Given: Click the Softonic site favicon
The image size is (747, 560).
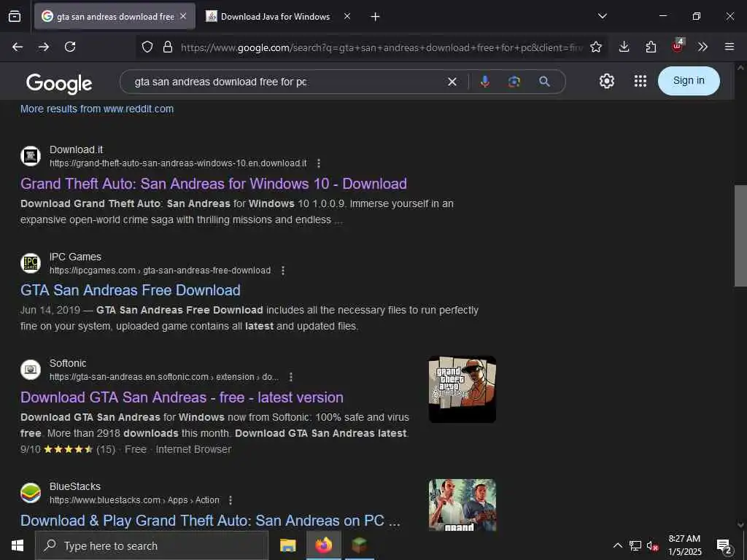Looking at the screenshot, I should [31, 370].
